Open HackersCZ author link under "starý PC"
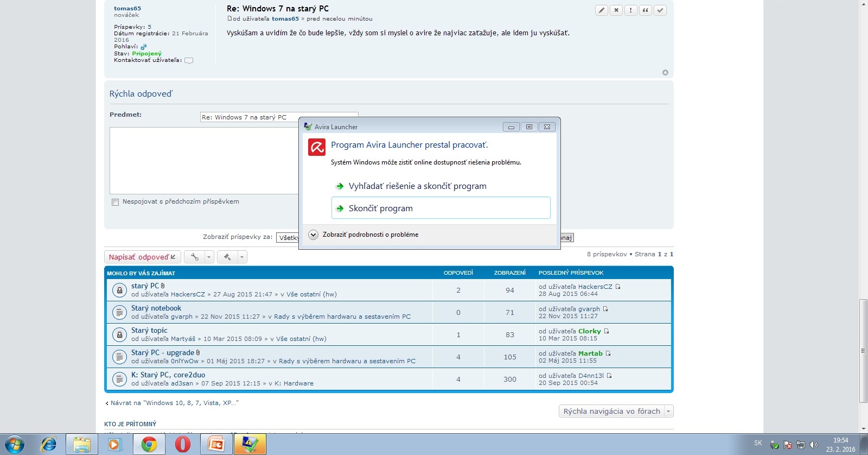Screen dimensions: 868x455 tap(188, 294)
